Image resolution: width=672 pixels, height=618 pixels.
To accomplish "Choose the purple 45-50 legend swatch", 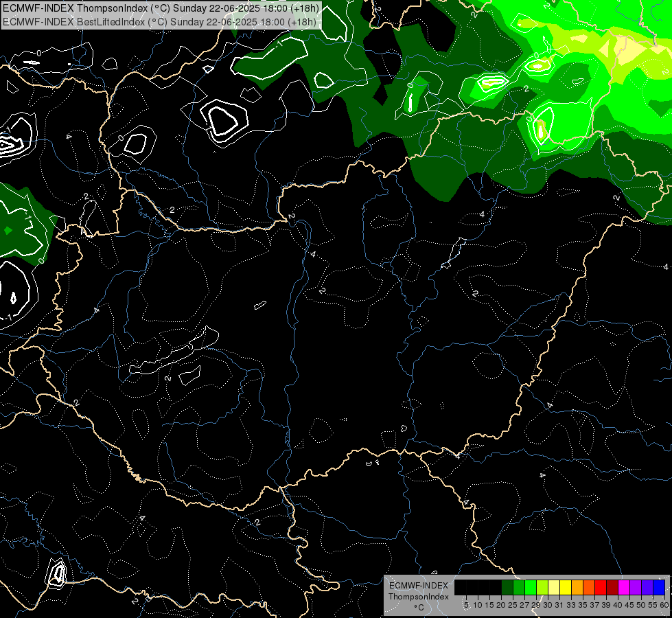I will coord(636,587).
